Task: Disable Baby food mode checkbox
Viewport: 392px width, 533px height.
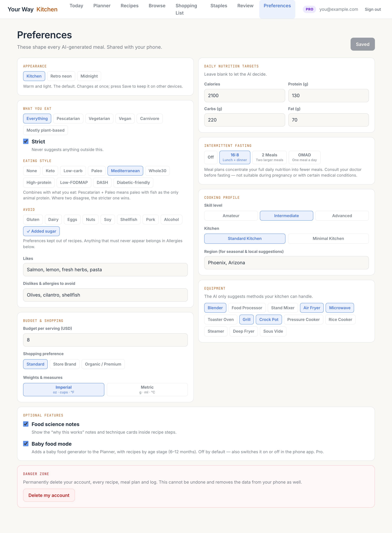Action: click(x=26, y=444)
